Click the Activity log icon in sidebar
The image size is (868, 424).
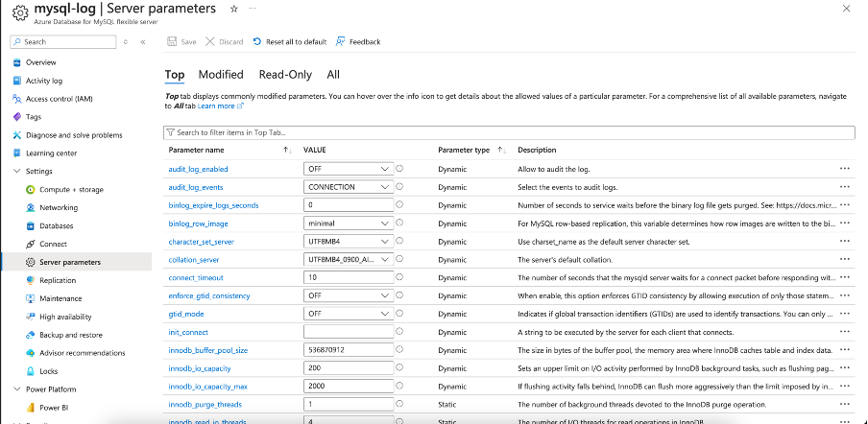[x=17, y=81]
